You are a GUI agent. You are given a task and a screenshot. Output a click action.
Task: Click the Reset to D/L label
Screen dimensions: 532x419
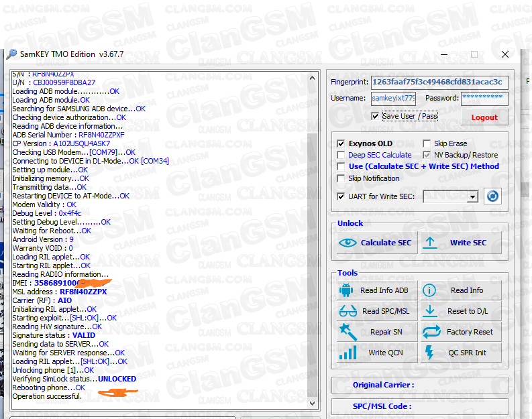[x=468, y=311]
